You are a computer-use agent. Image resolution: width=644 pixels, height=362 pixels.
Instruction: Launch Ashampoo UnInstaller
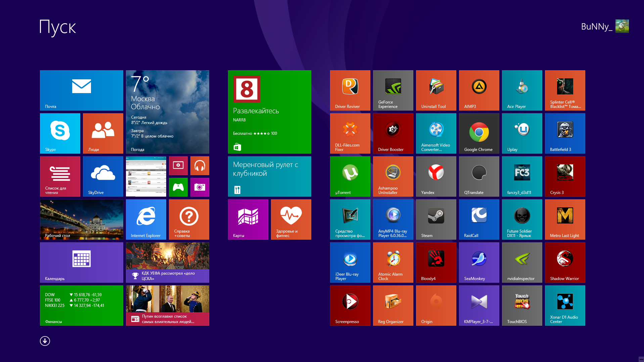[x=393, y=176]
